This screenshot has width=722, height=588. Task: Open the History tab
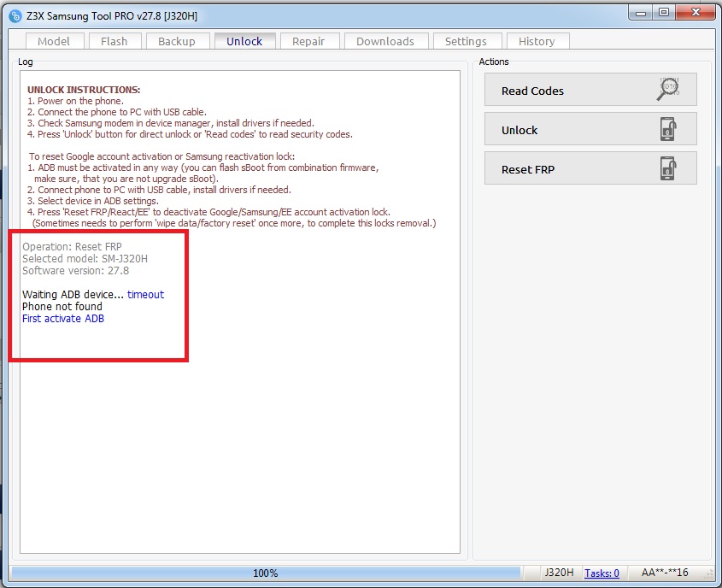coord(537,41)
